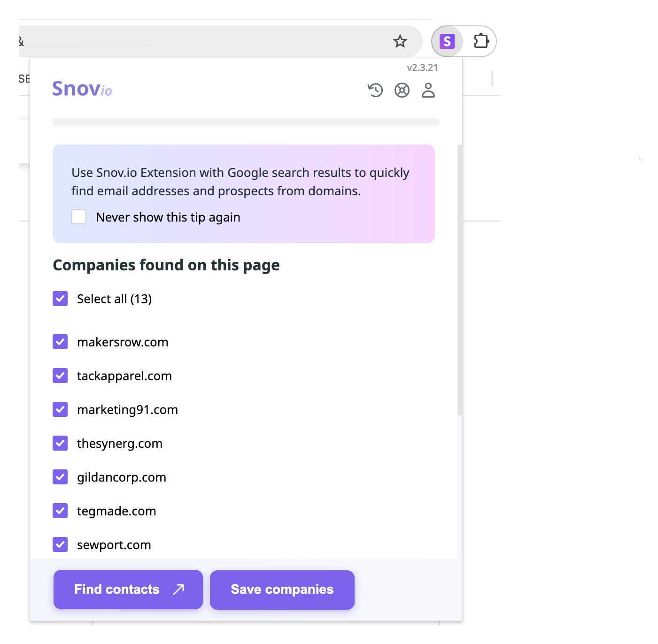Open the help lifebuoy icon
This screenshot has height=644, width=658.
402,90
